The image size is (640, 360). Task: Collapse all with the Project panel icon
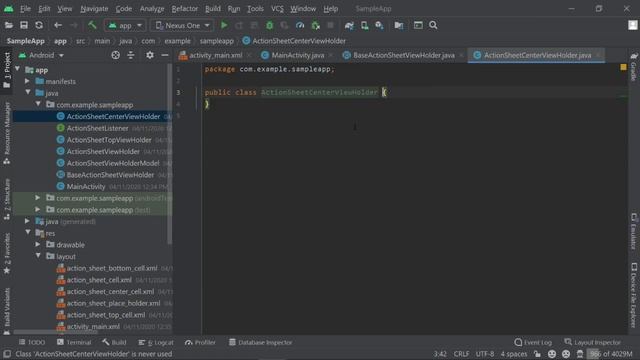click(131, 55)
